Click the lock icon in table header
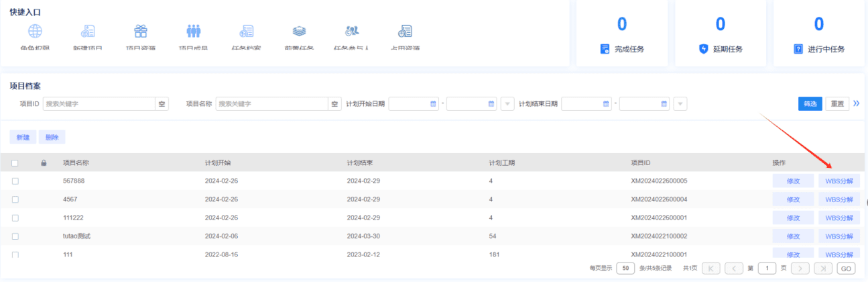Viewport: 868px width, 282px height. (44, 162)
